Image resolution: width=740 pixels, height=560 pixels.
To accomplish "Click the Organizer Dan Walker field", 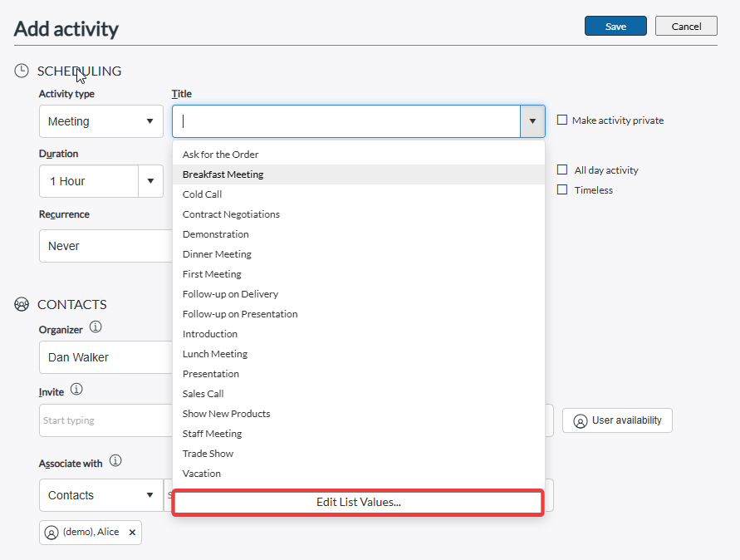I will pos(105,357).
